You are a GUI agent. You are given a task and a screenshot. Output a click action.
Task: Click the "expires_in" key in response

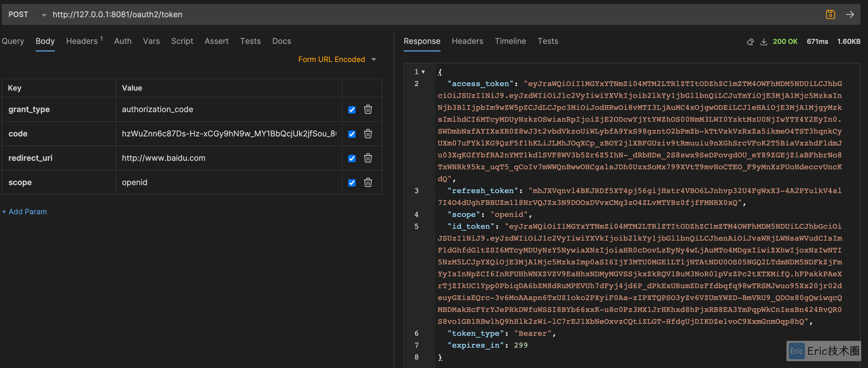coord(475,345)
